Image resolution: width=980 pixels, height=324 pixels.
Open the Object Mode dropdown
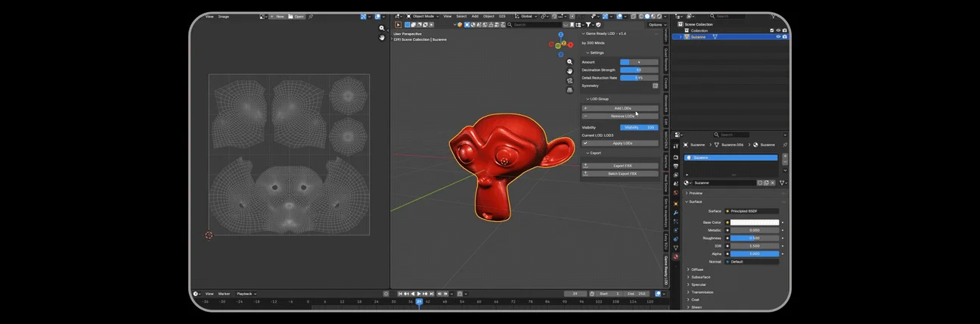tap(423, 16)
